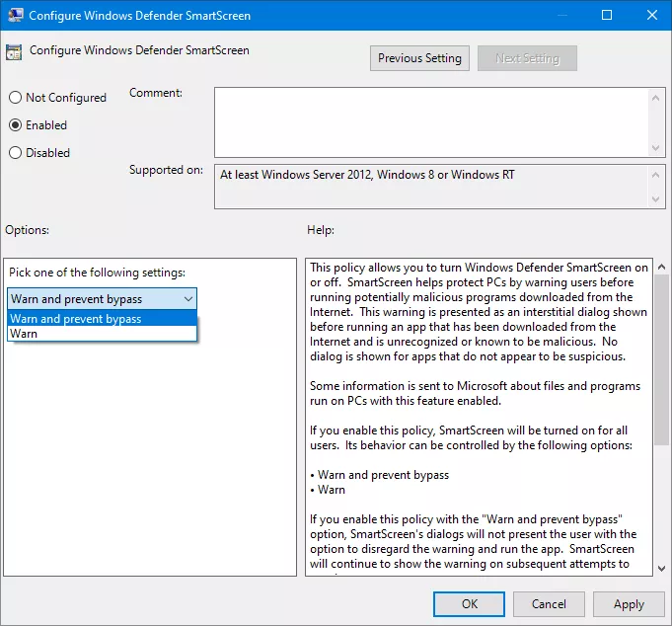Image resolution: width=672 pixels, height=626 pixels.
Task: Click Help pane scroll down arrow
Action: (661, 569)
